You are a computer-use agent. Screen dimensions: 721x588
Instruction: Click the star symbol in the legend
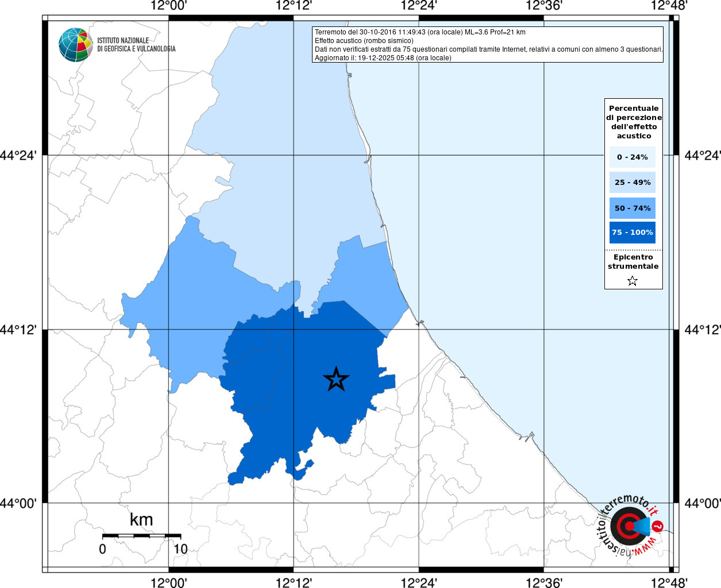click(633, 281)
